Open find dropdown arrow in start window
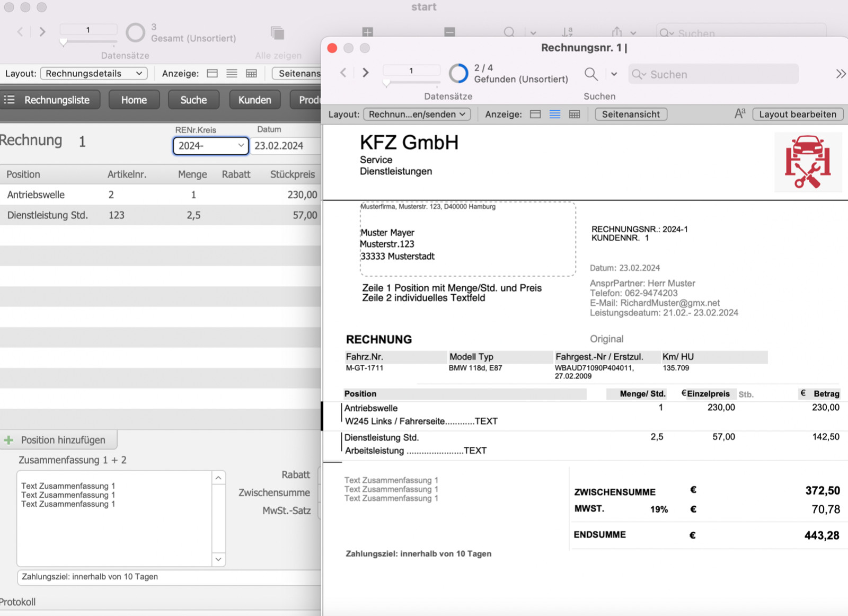 pyautogui.click(x=533, y=33)
